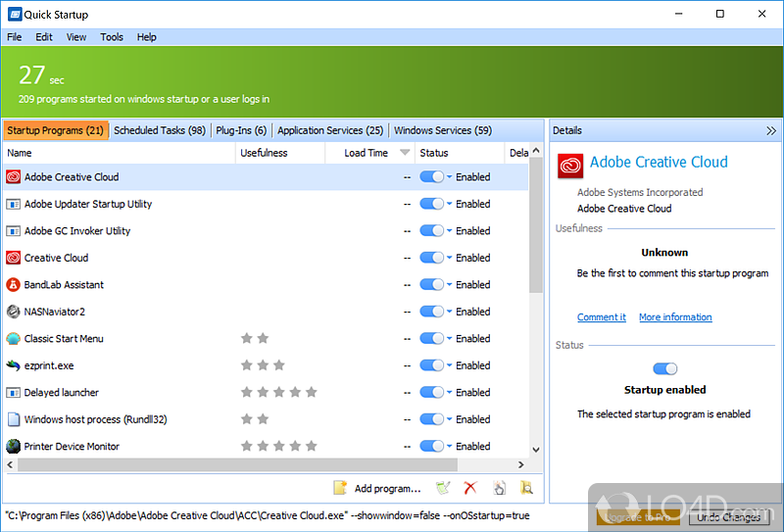784x532 pixels.
Task: Collapse the Details panel with double chevron
Action: (x=770, y=130)
